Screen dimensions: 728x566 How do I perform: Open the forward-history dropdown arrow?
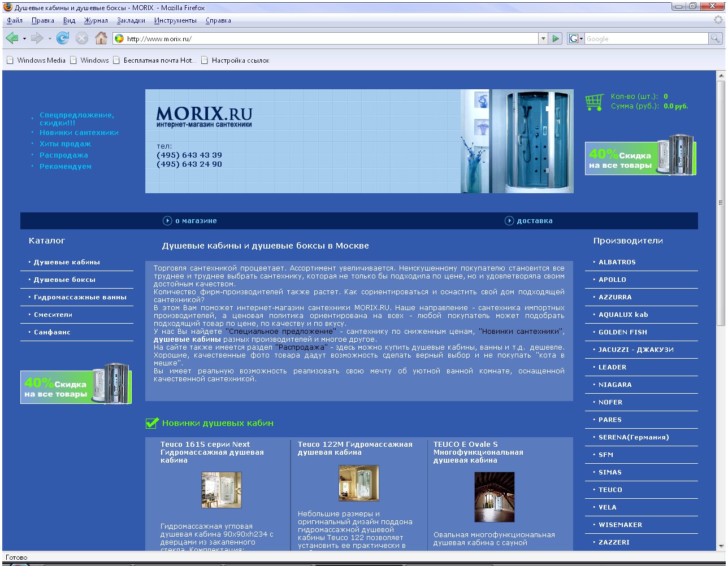pyautogui.click(x=50, y=38)
